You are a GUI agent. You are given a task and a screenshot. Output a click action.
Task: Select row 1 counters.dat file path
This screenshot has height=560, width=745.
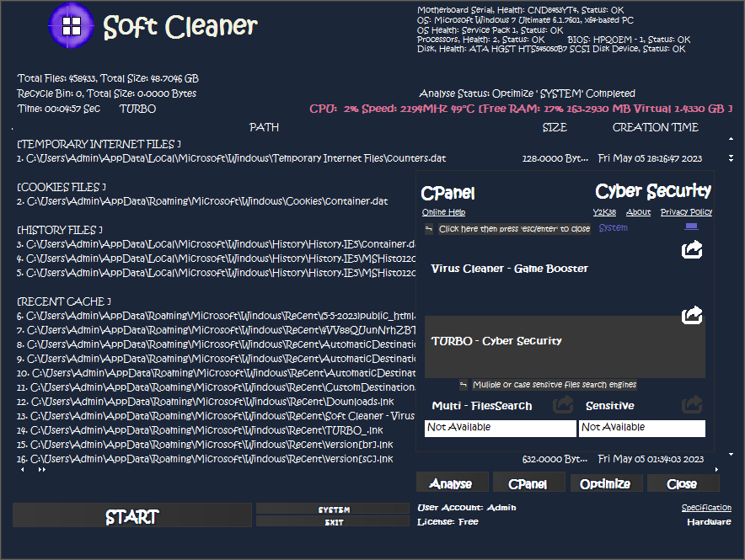point(231,158)
